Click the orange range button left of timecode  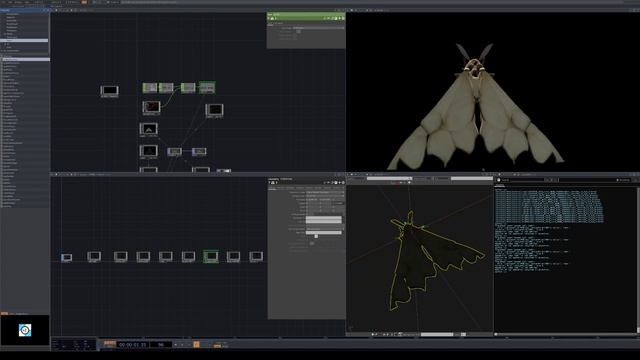(109, 343)
